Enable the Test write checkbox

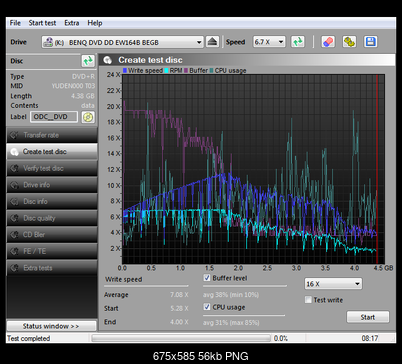tap(308, 300)
